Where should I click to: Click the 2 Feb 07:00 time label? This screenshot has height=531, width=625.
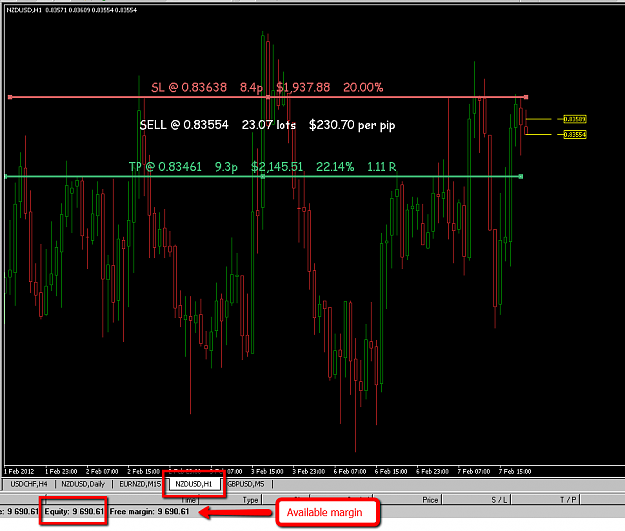click(x=102, y=472)
